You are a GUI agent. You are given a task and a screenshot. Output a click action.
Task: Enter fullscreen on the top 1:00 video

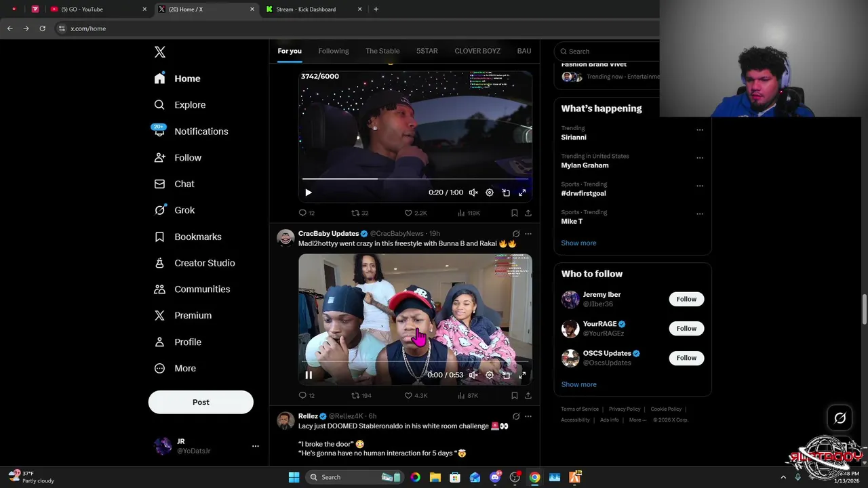(x=522, y=192)
